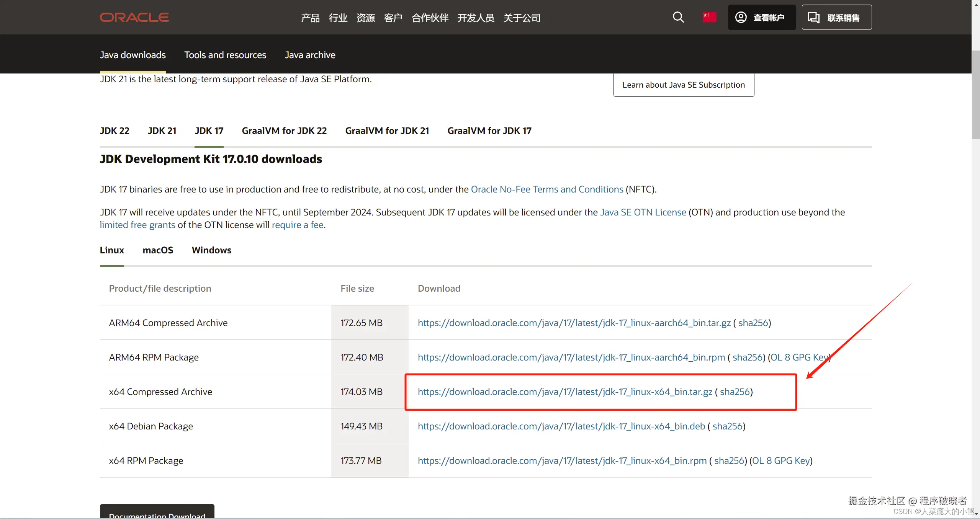Screen dimensions: 980x519
Task: Open sha256 link for x64 Debian Package
Action: point(727,426)
